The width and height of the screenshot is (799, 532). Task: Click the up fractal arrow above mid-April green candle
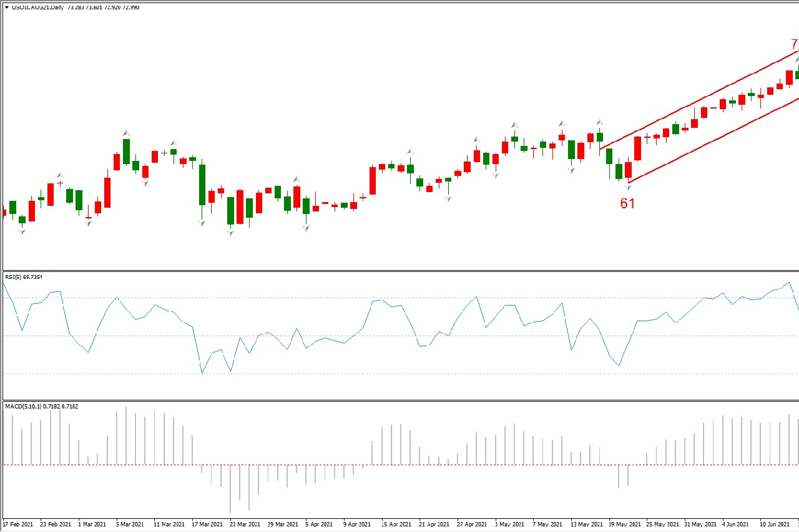pos(410,152)
